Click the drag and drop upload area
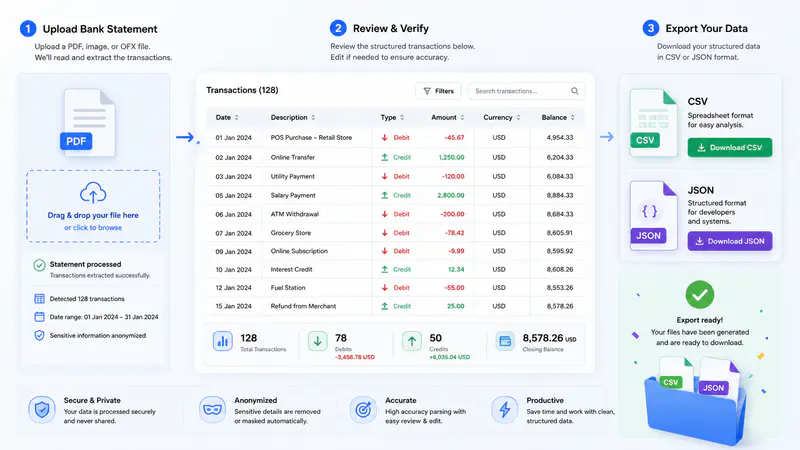800x450 pixels. 93,206
